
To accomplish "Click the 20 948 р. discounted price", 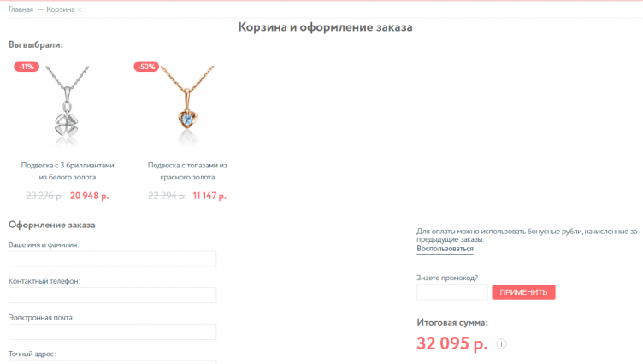I will (x=90, y=196).
